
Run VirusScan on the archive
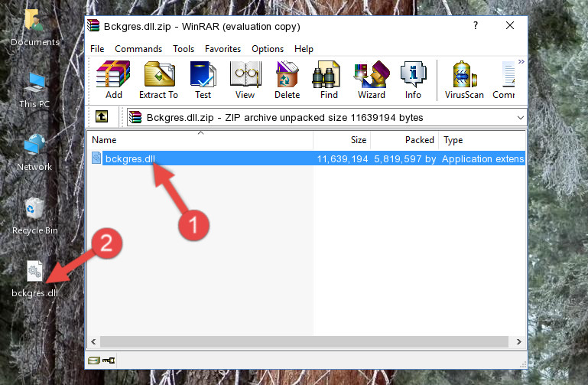(464, 80)
